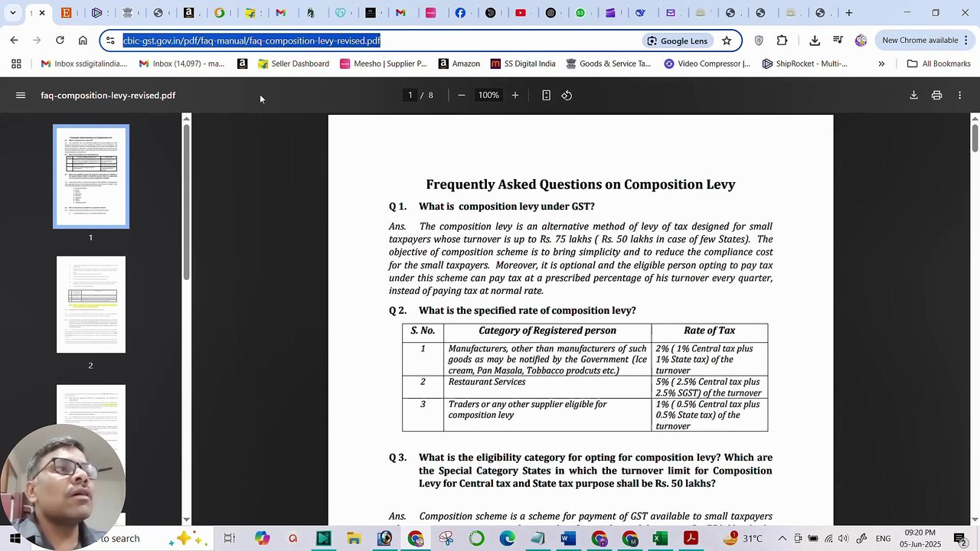Toggle the PDF sidebar menu icon
This screenshot has width=980, height=551.
[x=21, y=96]
